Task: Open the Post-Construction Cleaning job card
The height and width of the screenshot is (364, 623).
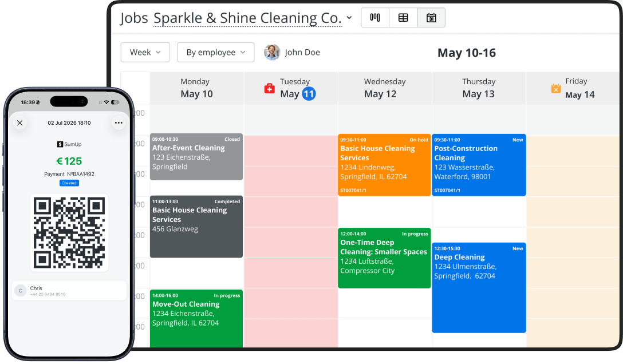Action: tap(479, 165)
